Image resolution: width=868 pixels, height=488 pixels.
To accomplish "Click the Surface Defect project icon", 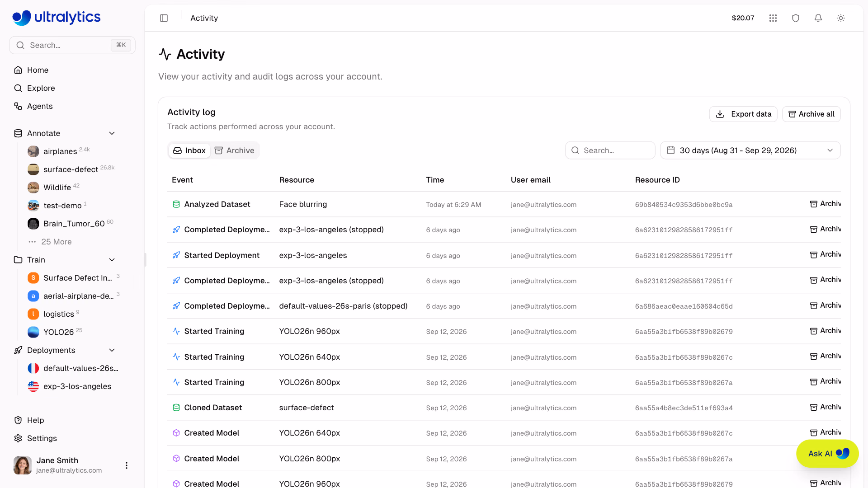I will pyautogui.click(x=33, y=278).
